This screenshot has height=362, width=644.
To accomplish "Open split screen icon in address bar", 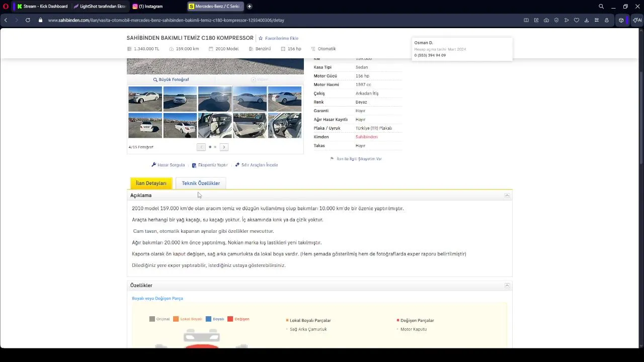I will coord(526,20).
